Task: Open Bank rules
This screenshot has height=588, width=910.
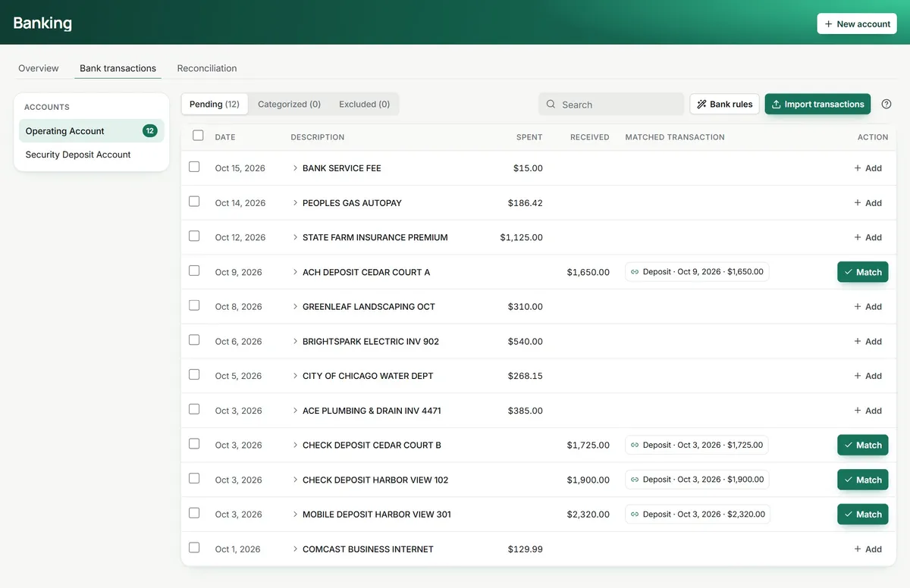Action: tap(725, 105)
